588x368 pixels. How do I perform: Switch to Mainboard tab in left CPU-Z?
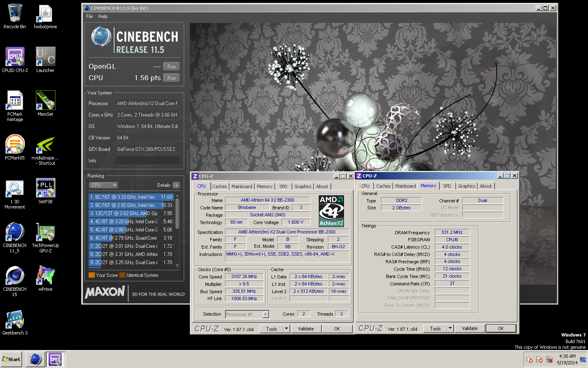[242, 186]
